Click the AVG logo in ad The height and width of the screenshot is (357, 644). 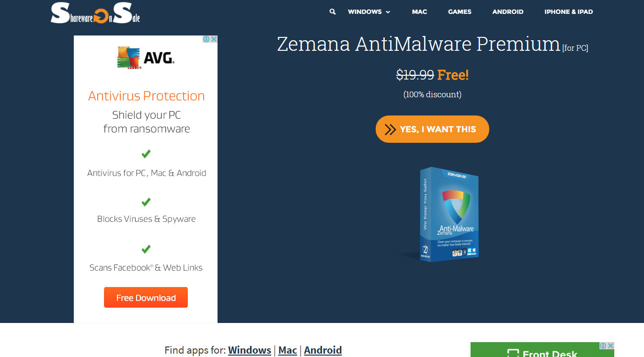(x=146, y=58)
